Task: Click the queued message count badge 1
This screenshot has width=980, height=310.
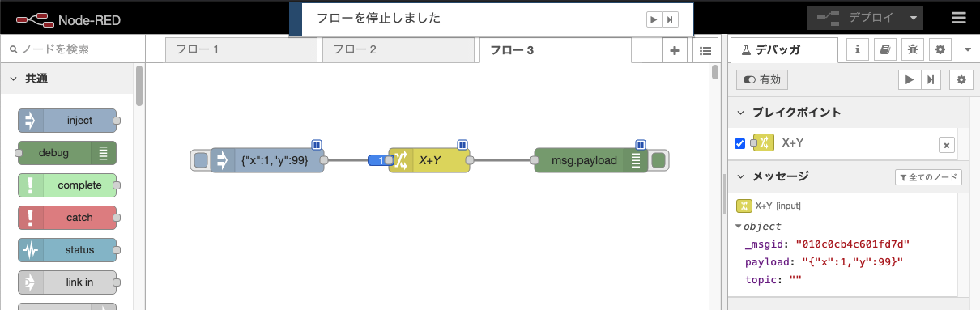Action: pos(380,160)
